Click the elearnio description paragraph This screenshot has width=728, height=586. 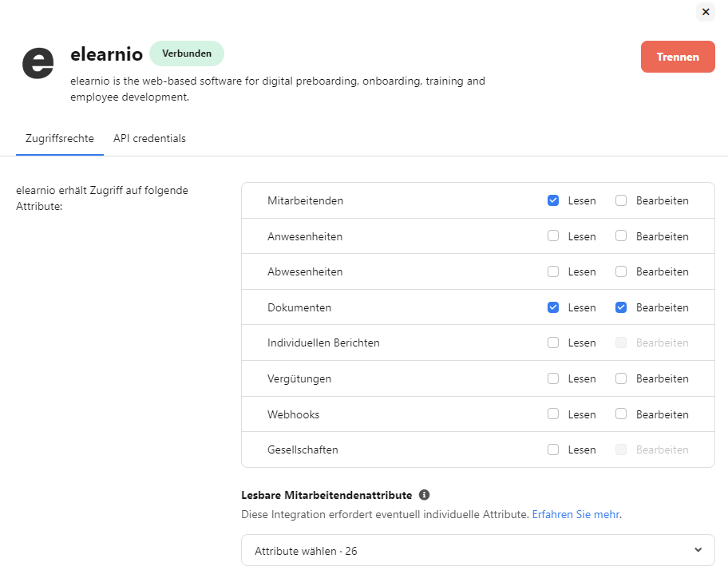click(x=278, y=89)
